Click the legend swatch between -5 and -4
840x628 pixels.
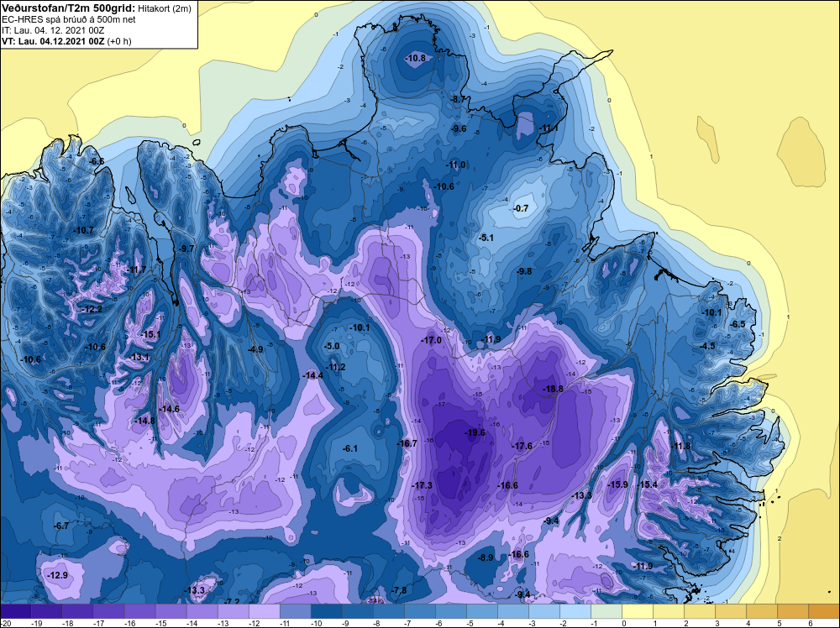coord(482,611)
